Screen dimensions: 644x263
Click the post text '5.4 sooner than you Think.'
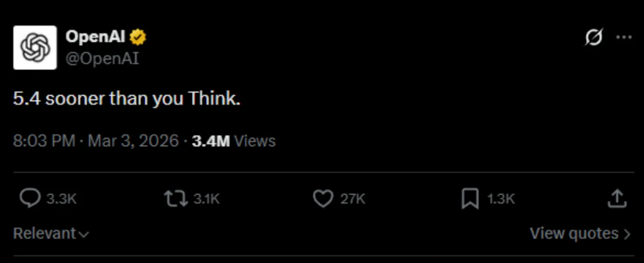(126, 99)
